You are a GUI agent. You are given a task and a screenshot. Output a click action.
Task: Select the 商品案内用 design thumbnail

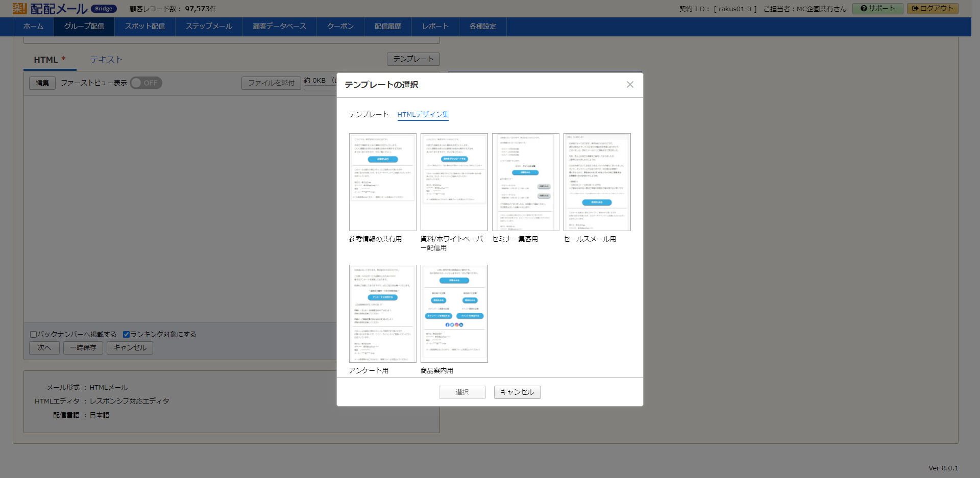(454, 313)
